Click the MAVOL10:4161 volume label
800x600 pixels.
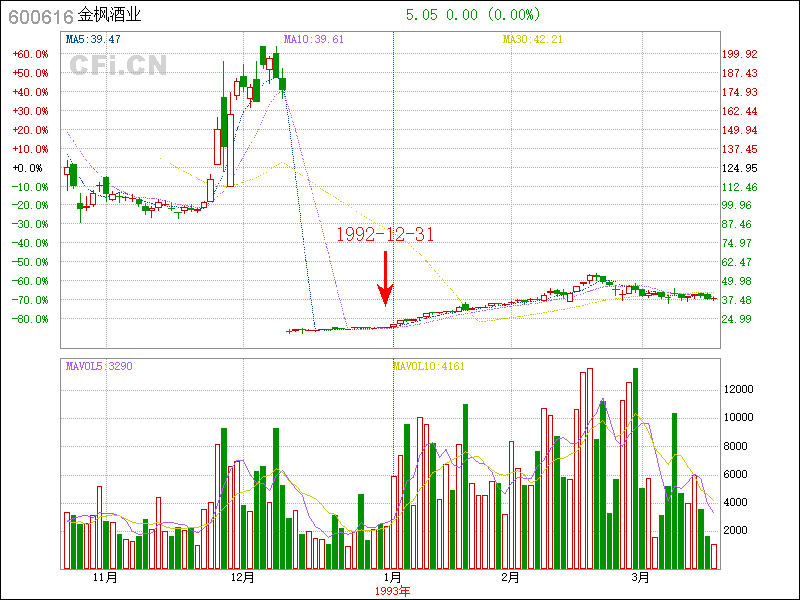click(x=429, y=366)
